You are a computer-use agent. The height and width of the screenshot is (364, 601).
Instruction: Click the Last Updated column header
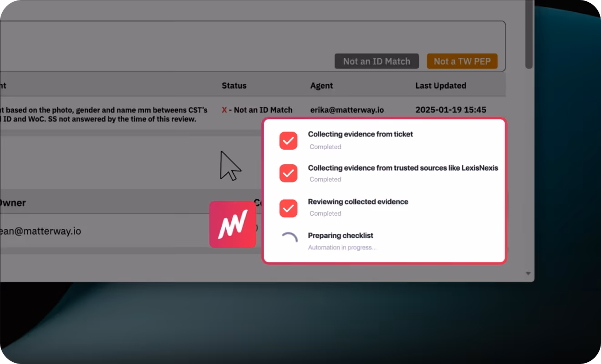click(x=441, y=86)
